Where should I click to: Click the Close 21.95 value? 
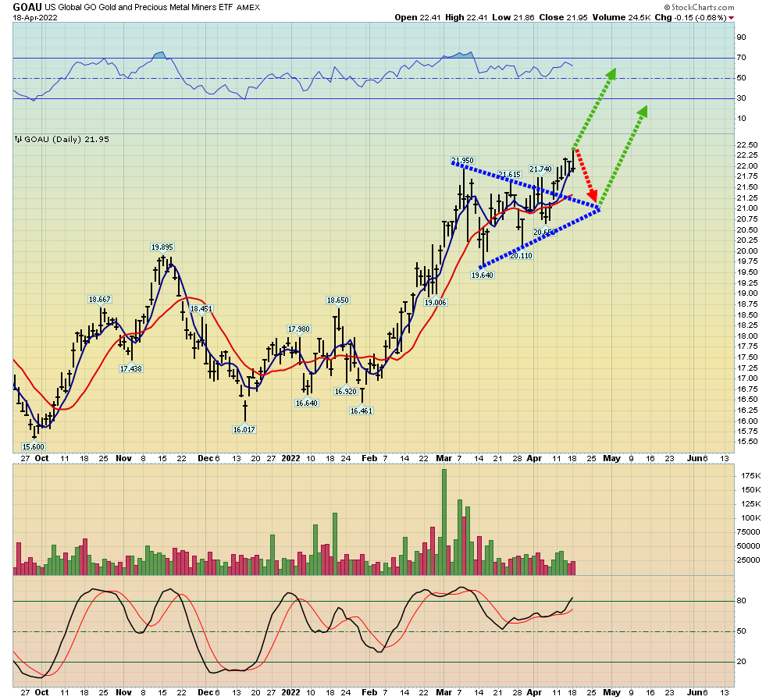tap(564, 17)
